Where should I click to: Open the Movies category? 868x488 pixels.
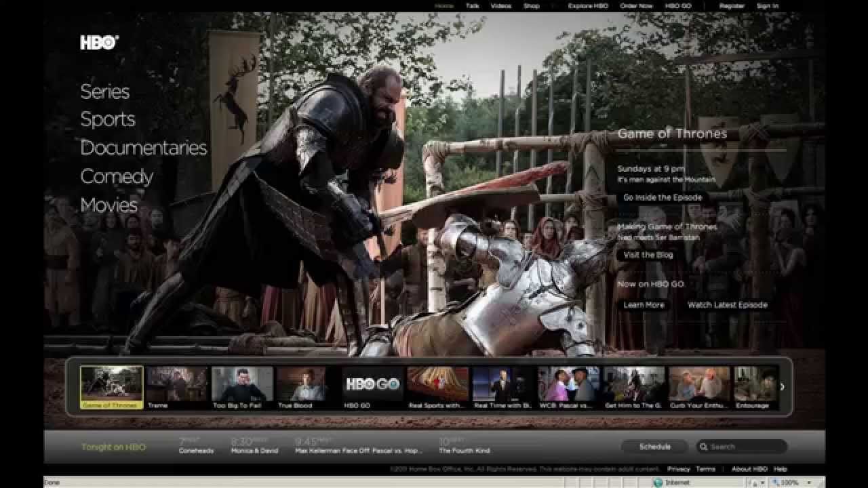(x=109, y=205)
